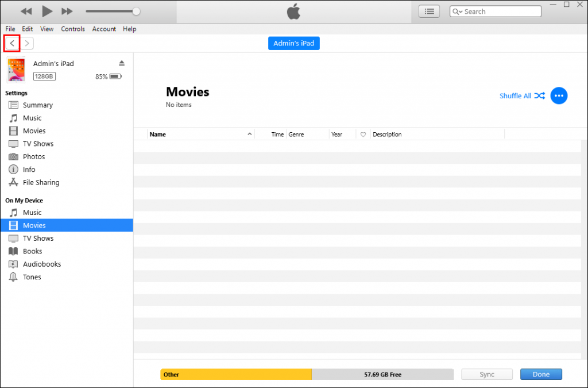Image resolution: width=588 pixels, height=388 pixels.
Task: Select TV Shows under On My Device
Action: [67, 239]
